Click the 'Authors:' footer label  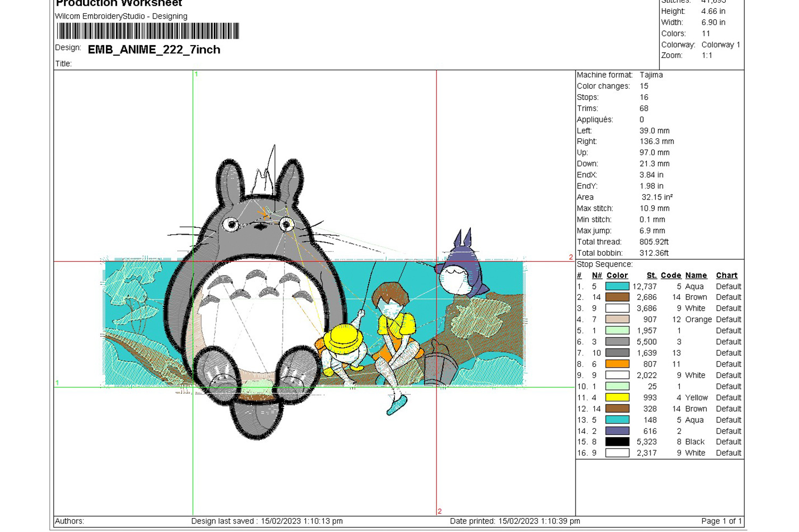coord(69,521)
